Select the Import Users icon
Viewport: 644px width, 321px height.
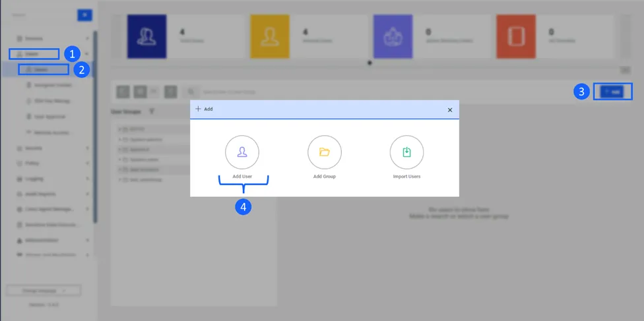pos(406,152)
